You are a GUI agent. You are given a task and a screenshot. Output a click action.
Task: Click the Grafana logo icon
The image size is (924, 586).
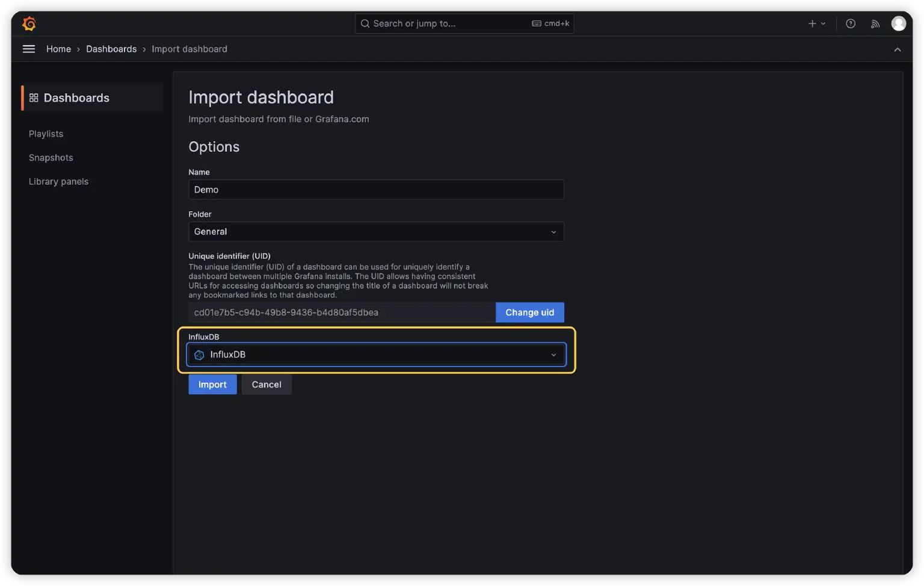pos(29,23)
